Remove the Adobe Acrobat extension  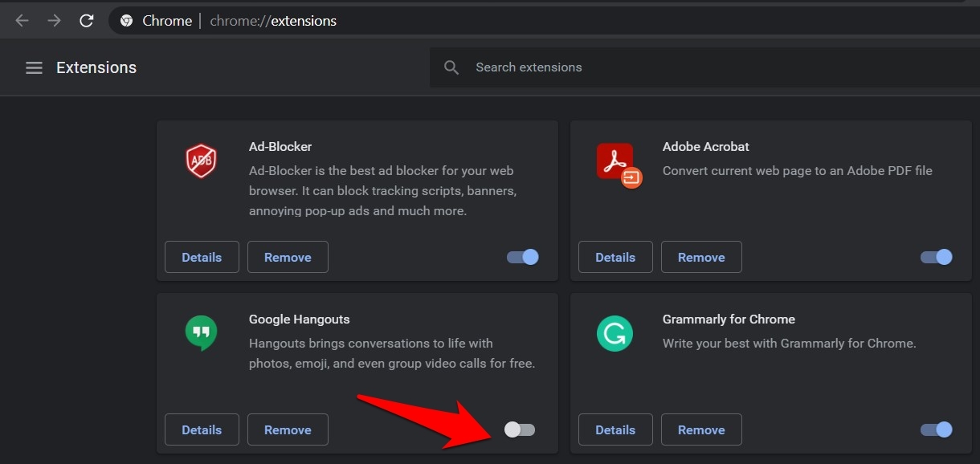pos(701,257)
